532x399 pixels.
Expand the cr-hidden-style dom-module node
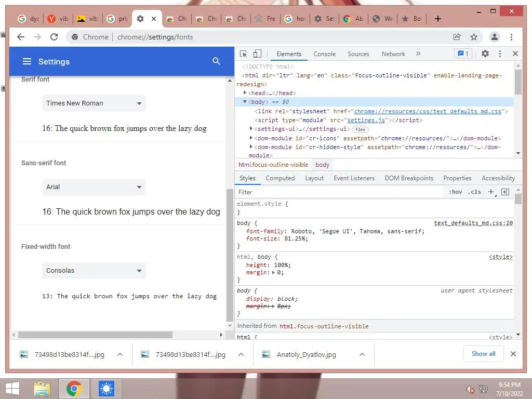(x=251, y=147)
